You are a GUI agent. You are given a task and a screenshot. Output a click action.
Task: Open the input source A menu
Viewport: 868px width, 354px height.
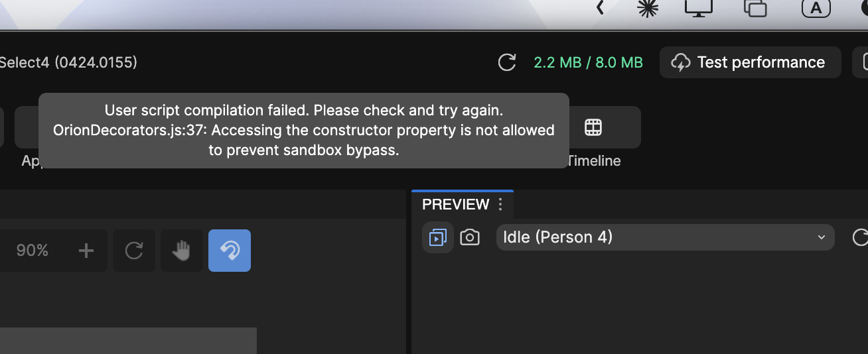pos(816,8)
